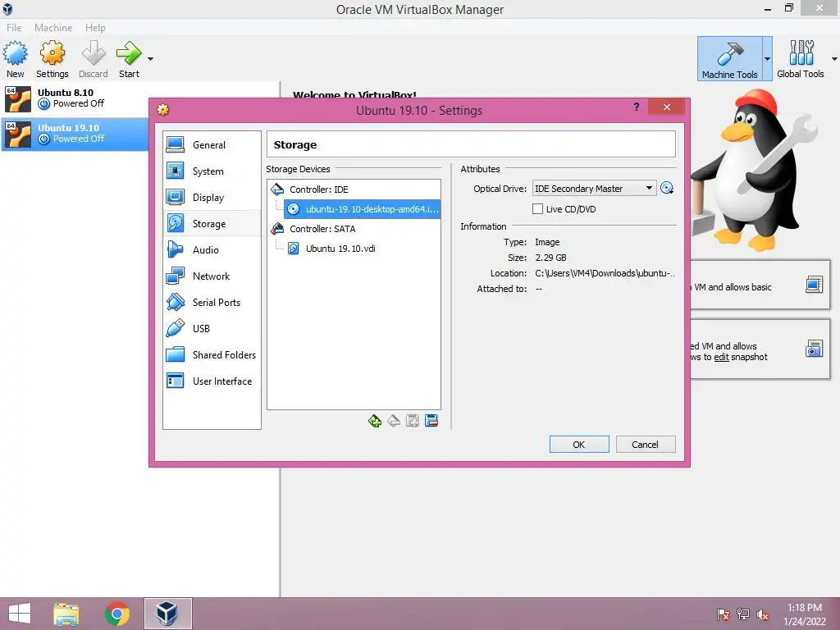Select the Storage settings category
The height and width of the screenshot is (630, 840).
(x=212, y=223)
